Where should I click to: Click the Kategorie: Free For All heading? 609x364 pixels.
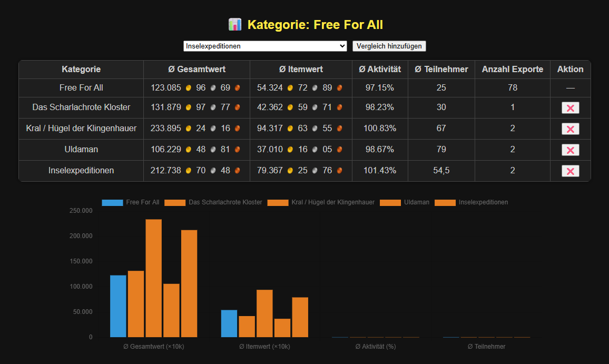coord(315,25)
